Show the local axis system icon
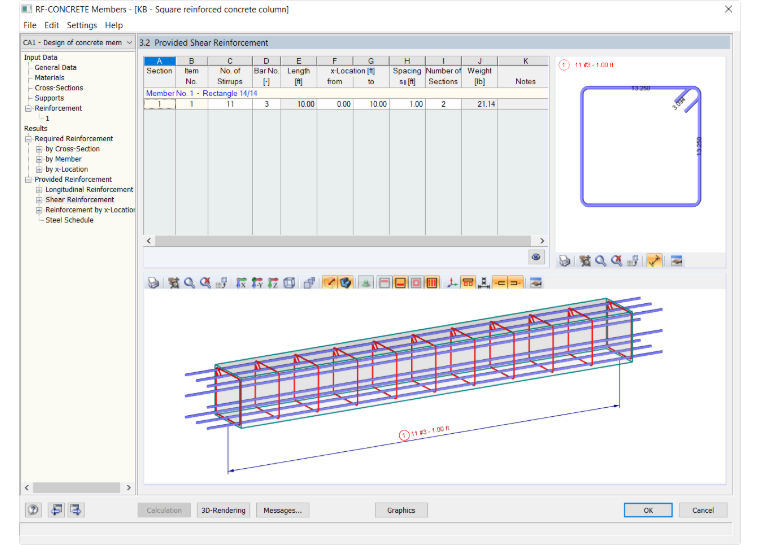 (x=452, y=283)
